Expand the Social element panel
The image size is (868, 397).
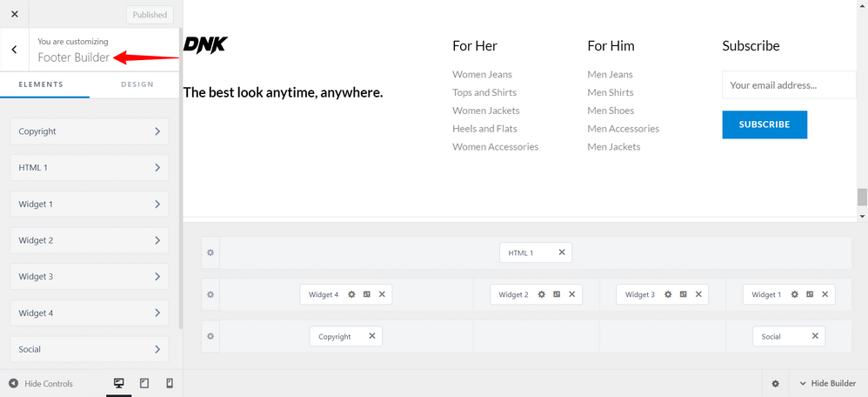coord(90,349)
